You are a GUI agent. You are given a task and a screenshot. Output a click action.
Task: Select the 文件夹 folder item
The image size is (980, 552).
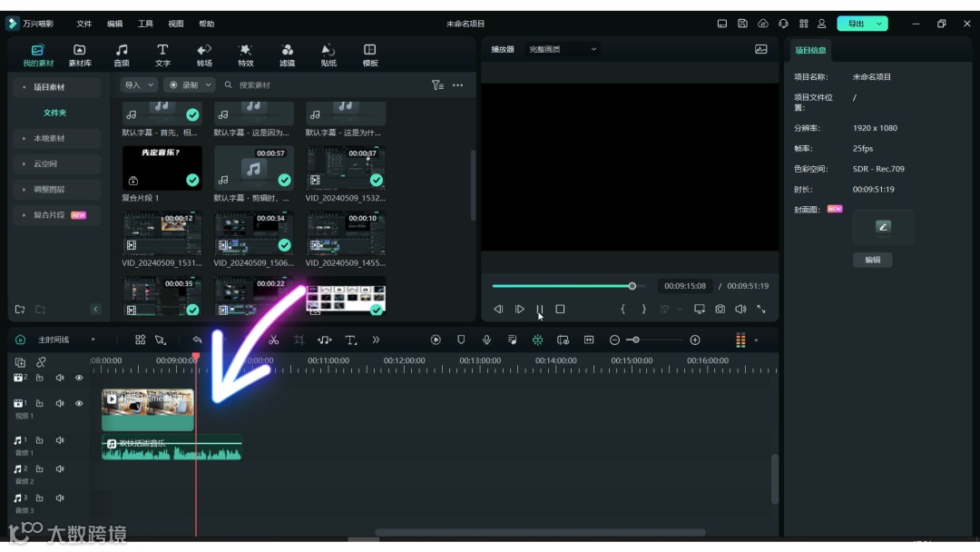54,113
